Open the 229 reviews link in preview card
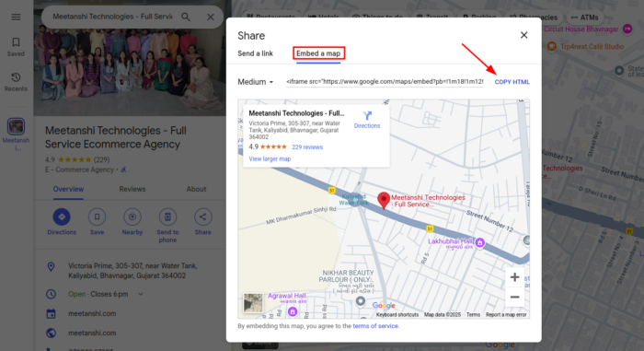 (307, 146)
